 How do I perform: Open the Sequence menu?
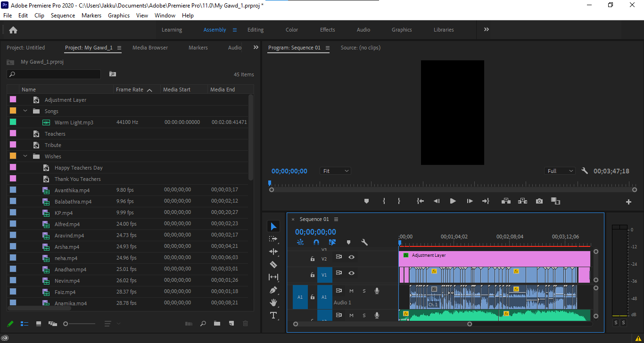(63, 16)
